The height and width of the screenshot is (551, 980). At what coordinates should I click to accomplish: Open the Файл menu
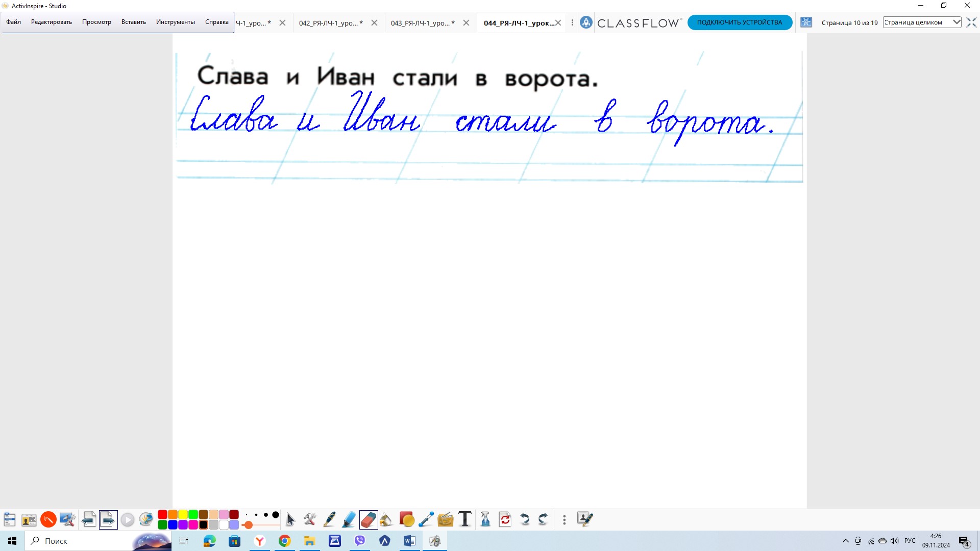[14, 22]
